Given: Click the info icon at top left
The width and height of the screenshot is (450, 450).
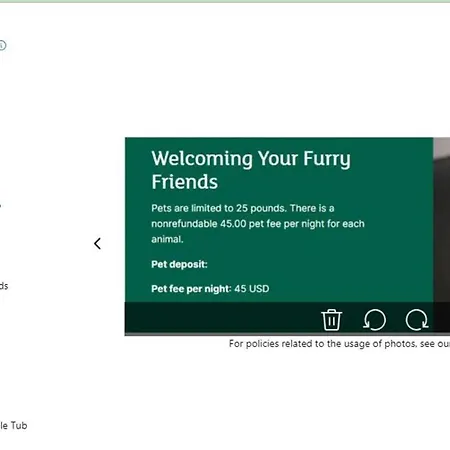Looking at the screenshot, I should click(x=2, y=45).
